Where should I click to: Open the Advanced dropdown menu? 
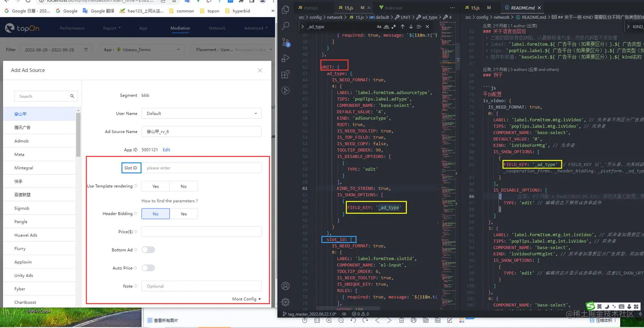click(x=256, y=28)
